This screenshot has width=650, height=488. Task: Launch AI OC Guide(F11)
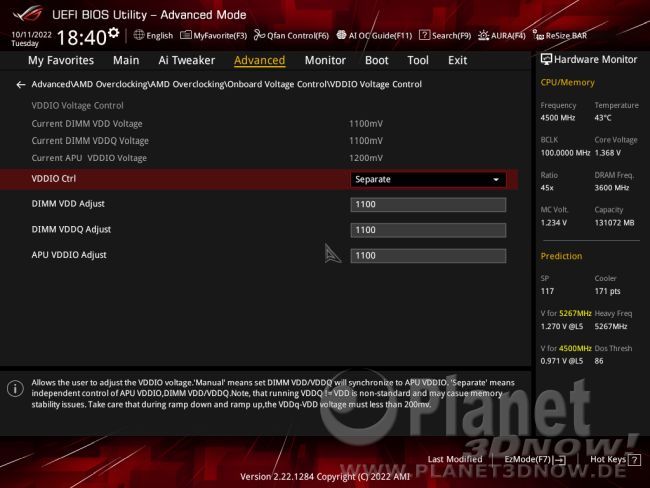point(374,36)
